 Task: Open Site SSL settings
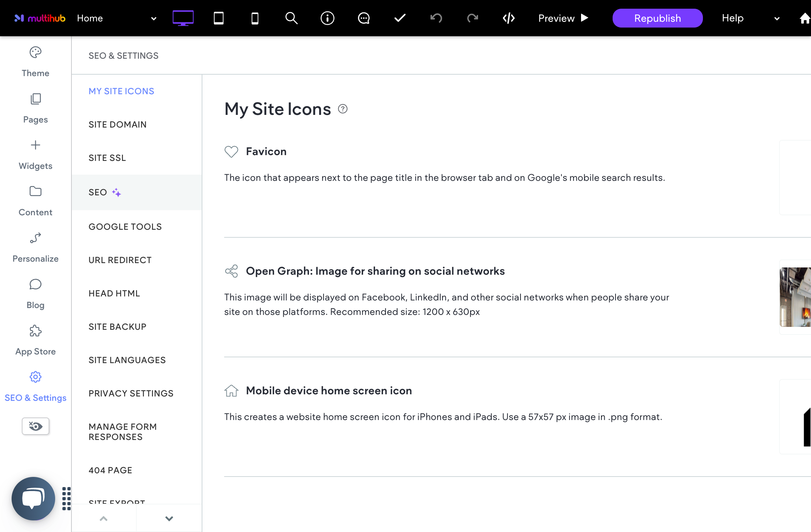(137, 158)
